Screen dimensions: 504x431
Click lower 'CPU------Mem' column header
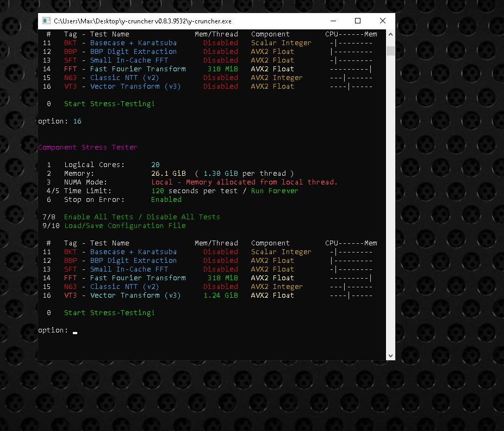click(351, 243)
